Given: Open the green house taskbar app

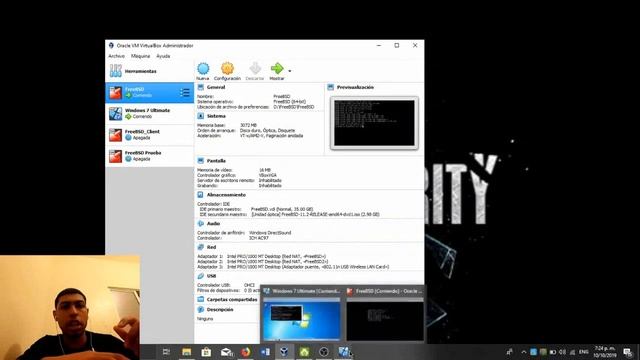Looking at the screenshot, I should (x=304, y=352).
